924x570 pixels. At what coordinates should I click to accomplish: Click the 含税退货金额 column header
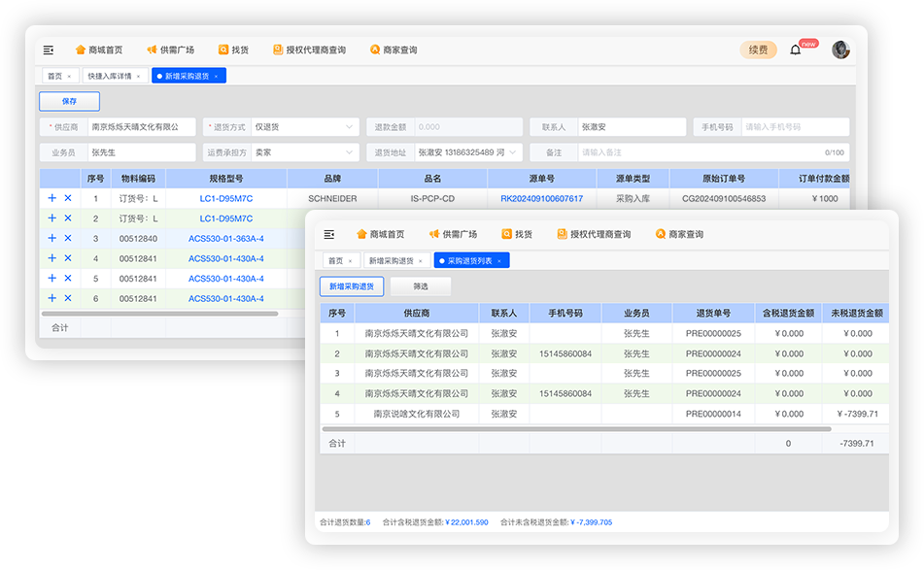[x=788, y=314]
